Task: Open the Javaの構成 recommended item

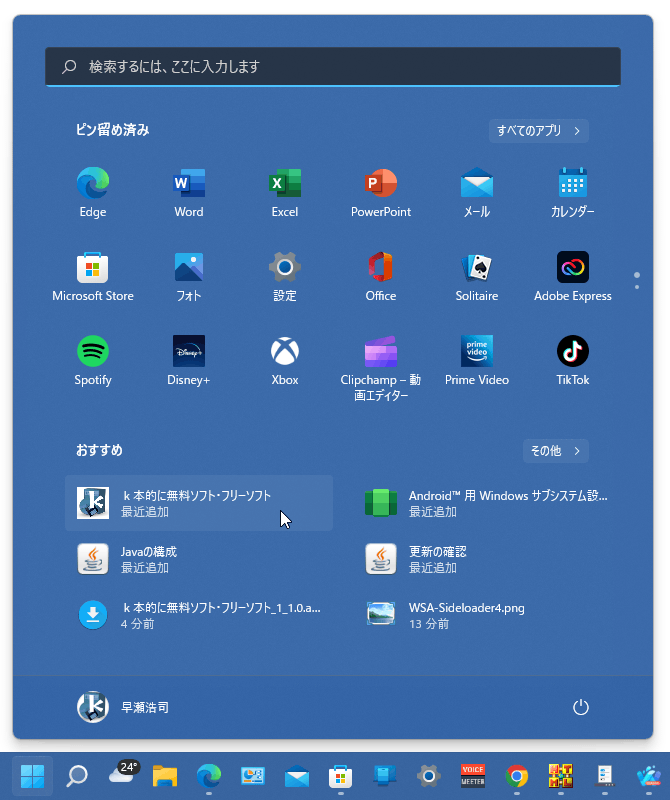Action: (199, 559)
